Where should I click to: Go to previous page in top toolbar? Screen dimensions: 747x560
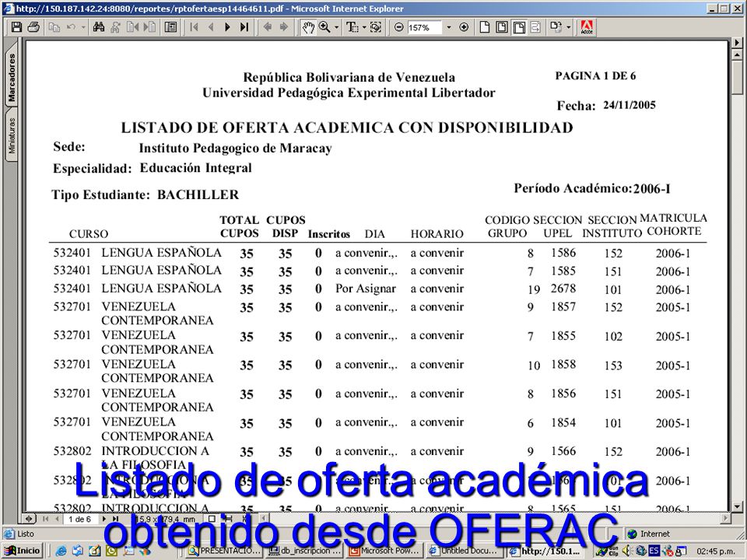tap(211, 27)
